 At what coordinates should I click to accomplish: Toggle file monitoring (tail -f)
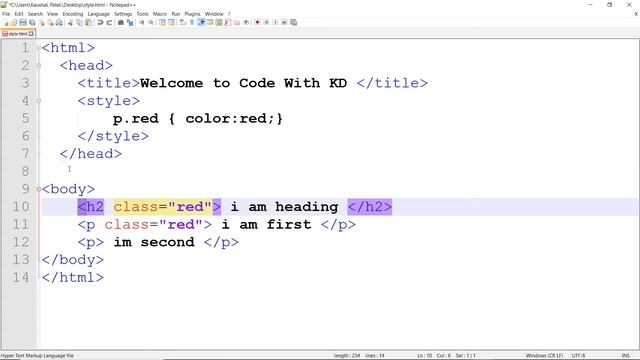pos(246,22)
